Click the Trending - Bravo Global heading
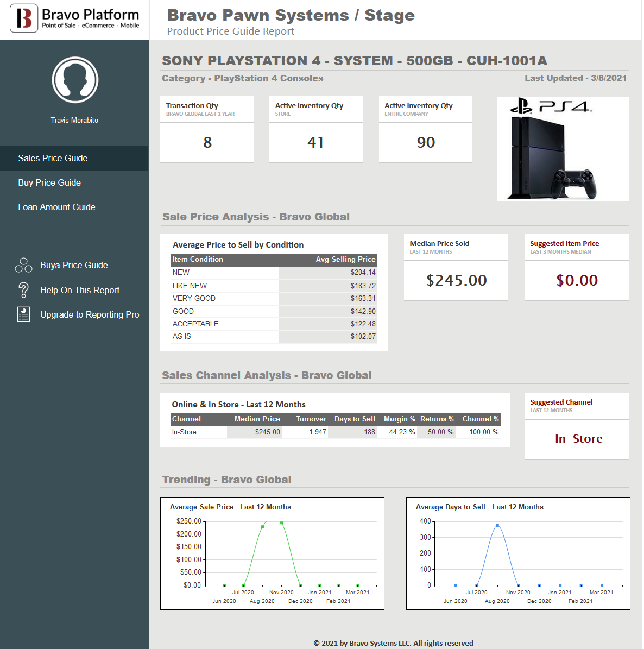 226,480
